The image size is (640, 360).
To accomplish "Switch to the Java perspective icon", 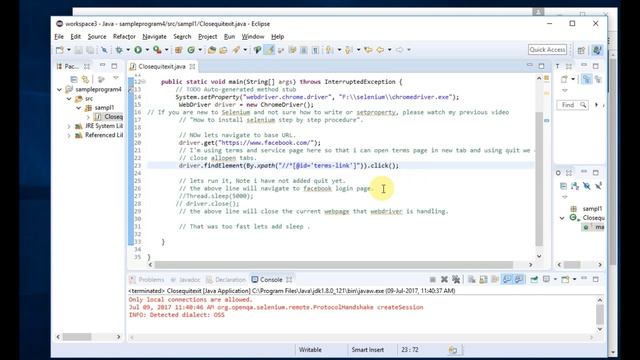I will click(x=597, y=50).
